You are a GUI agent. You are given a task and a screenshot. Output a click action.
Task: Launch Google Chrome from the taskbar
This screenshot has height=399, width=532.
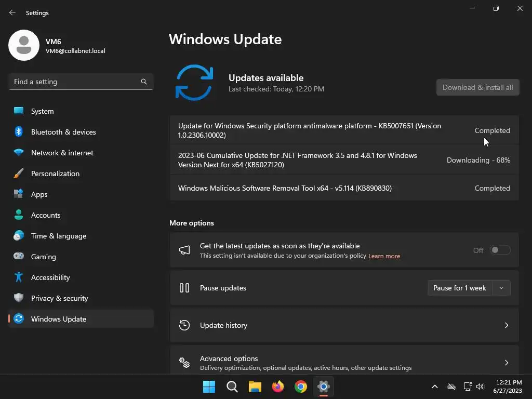(301, 387)
